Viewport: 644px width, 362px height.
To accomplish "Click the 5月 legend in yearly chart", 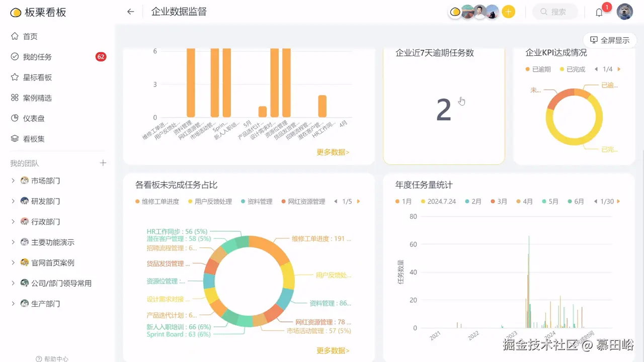I will pos(550,202).
